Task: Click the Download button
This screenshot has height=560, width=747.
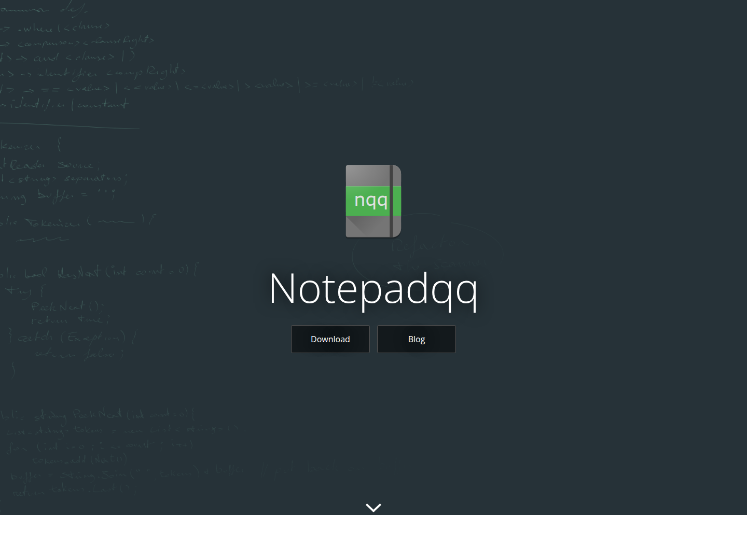Action: pos(330,339)
